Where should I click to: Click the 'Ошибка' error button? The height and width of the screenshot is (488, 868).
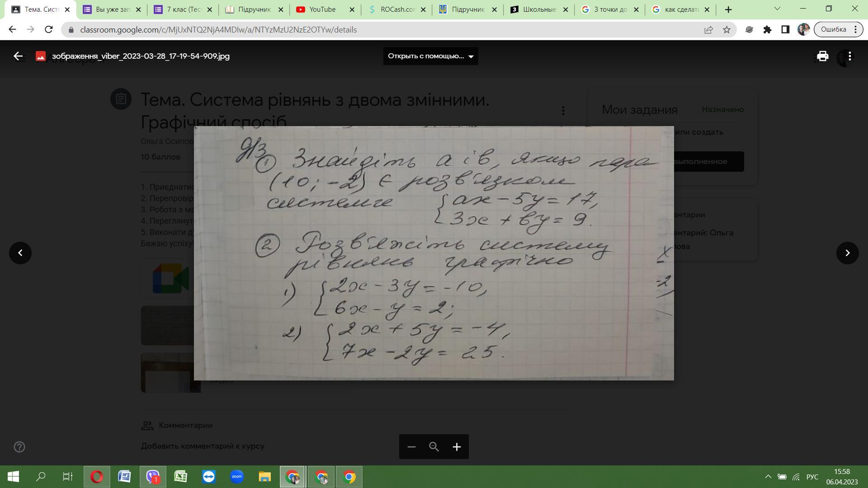pyautogui.click(x=839, y=29)
